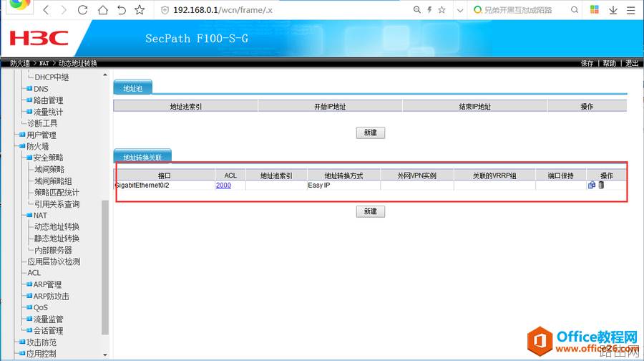Click the zoom magnifier icon in address bar
The width and height of the screenshot is (644, 361).
tap(417, 9)
